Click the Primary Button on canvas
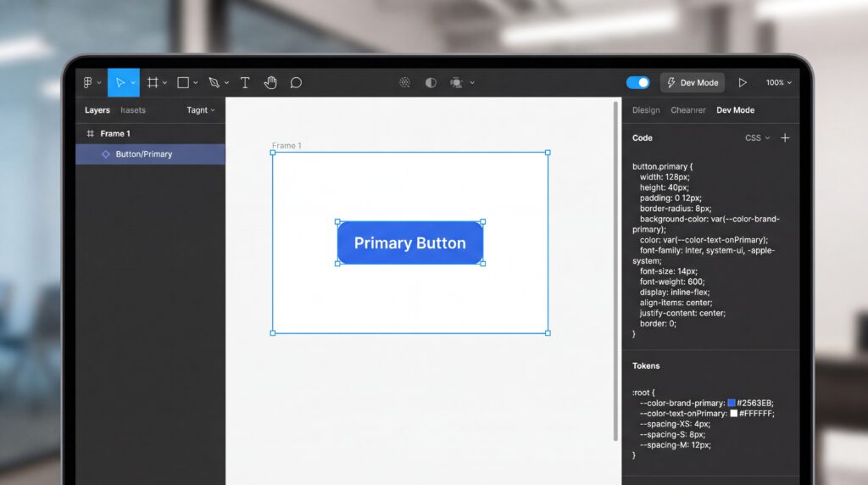This screenshot has height=485, width=868. click(x=410, y=242)
